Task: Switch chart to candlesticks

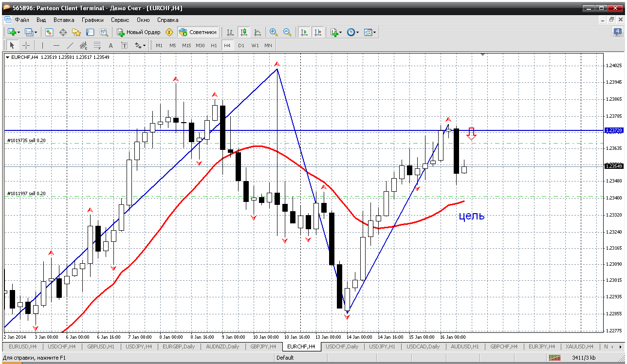Action: [x=244, y=32]
